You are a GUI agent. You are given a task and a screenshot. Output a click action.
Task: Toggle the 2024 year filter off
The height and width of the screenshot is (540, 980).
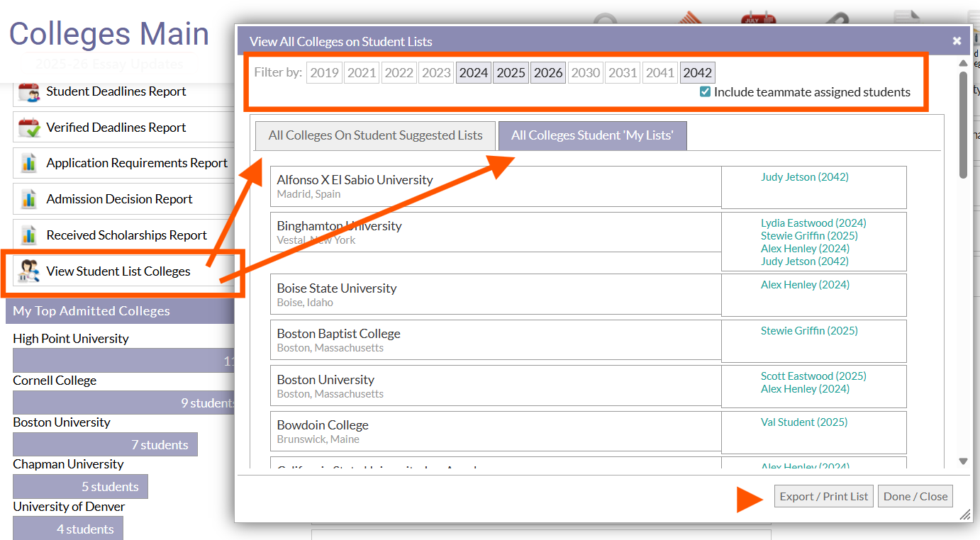[474, 73]
